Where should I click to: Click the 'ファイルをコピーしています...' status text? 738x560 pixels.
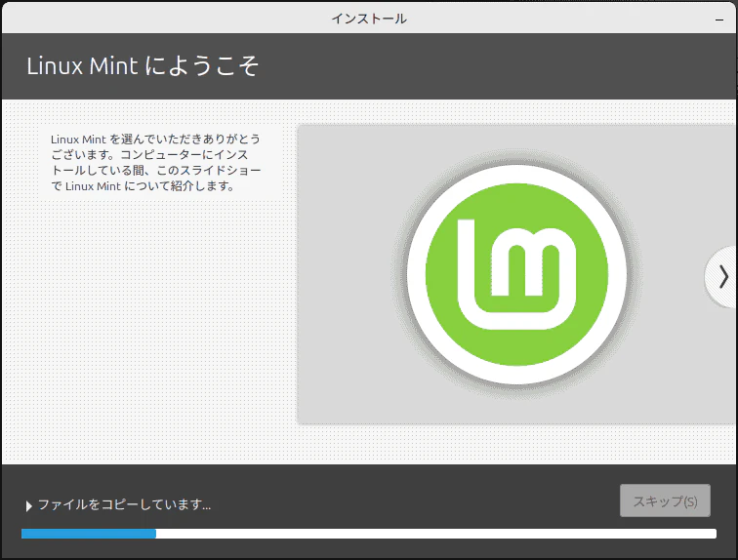click(x=124, y=504)
